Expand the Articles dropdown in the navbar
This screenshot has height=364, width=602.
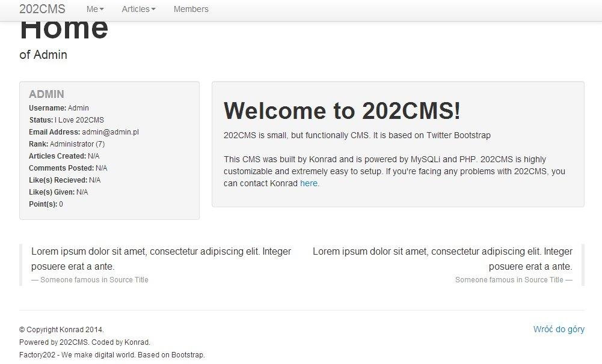pos(137,9)
